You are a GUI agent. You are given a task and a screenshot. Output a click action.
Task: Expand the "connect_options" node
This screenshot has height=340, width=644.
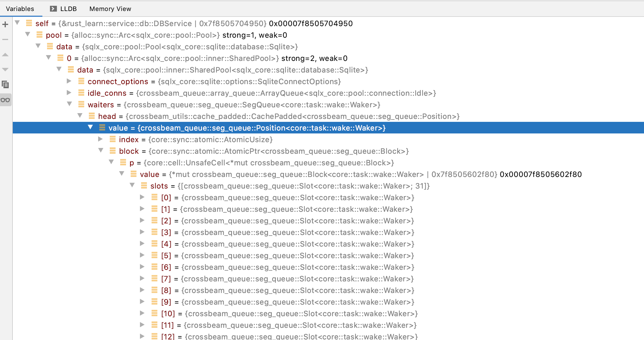point(69,81)
